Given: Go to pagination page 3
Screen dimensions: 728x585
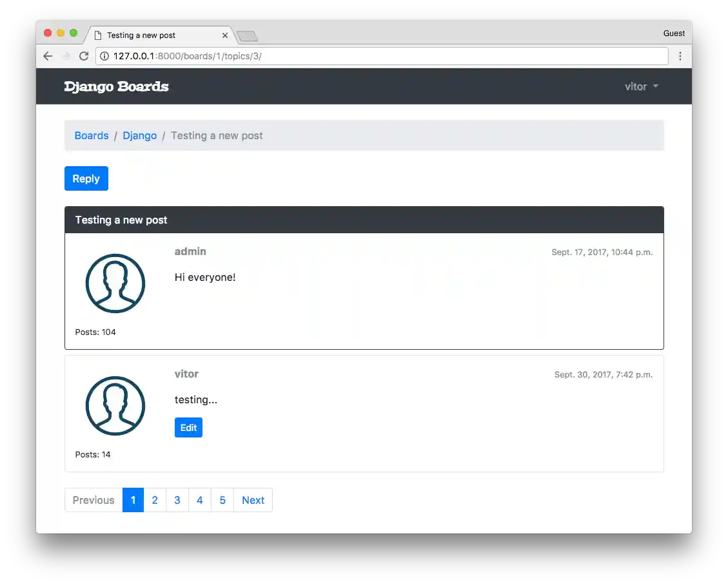Looking at the screenshot, I should 177,500.
